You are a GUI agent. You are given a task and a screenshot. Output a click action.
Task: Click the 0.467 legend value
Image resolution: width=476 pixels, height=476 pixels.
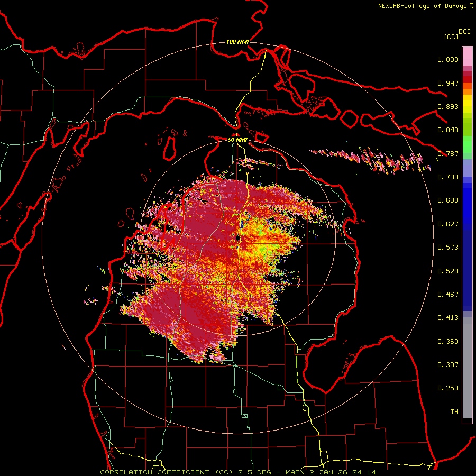tap(448, 295)
